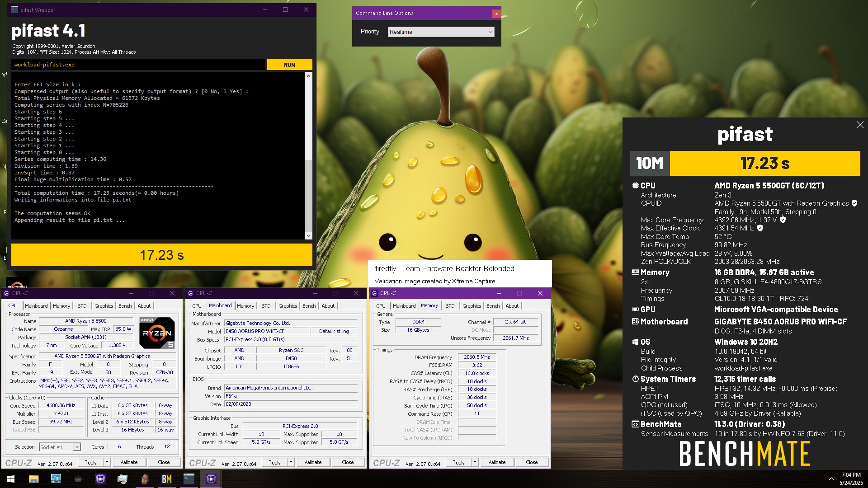Click shield icon next to Max Effective Clock
Viewport: 868px width, 488px height.
760,228
